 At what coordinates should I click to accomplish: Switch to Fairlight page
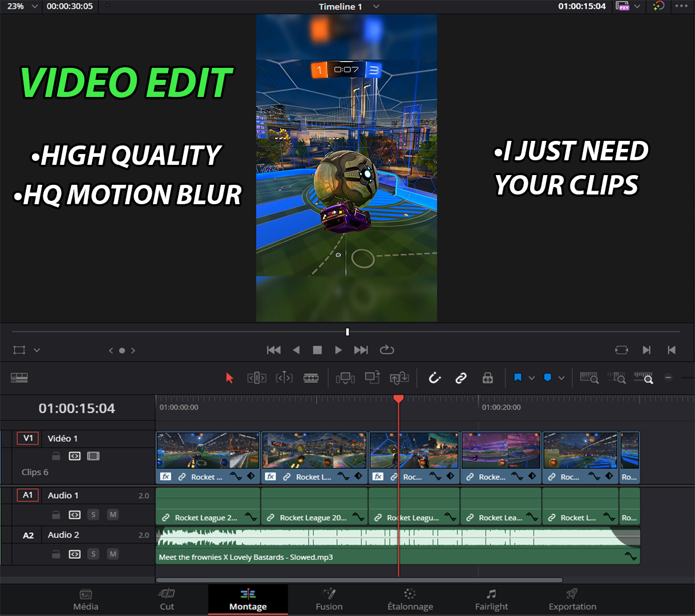491,600
